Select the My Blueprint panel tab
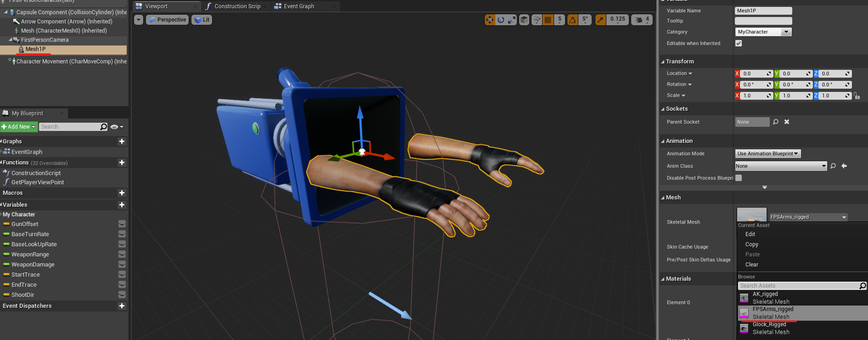 point(28,113)
